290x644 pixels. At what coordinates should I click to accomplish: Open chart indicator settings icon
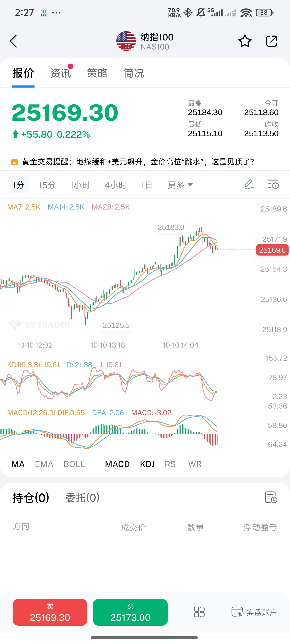pos(273,185)
